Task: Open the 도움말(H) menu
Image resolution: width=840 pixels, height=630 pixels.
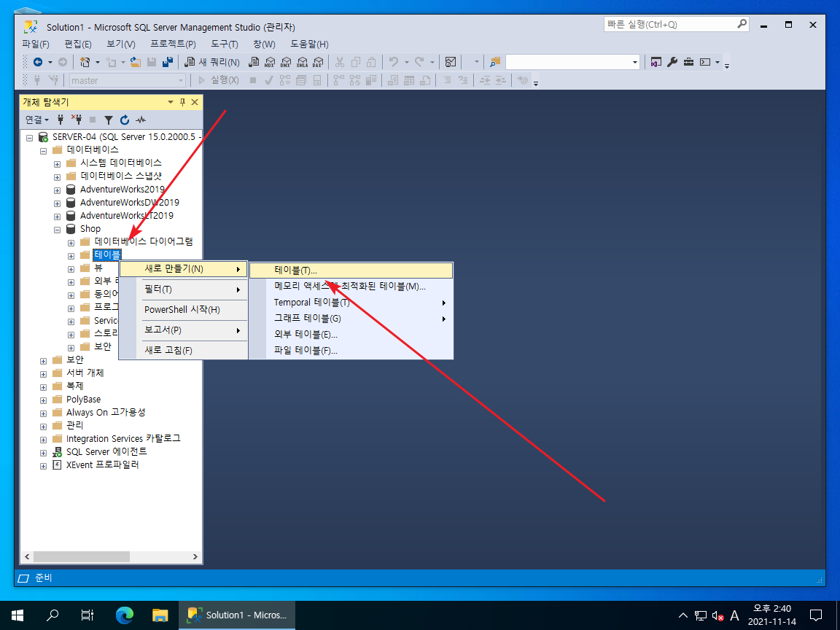Action: (309, 44)
